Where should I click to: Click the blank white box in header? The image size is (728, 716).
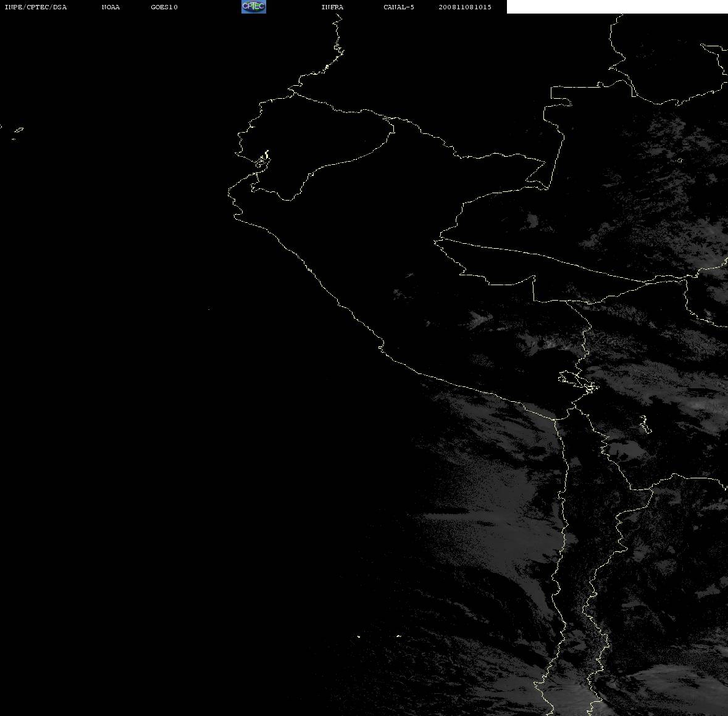(617, 7)
